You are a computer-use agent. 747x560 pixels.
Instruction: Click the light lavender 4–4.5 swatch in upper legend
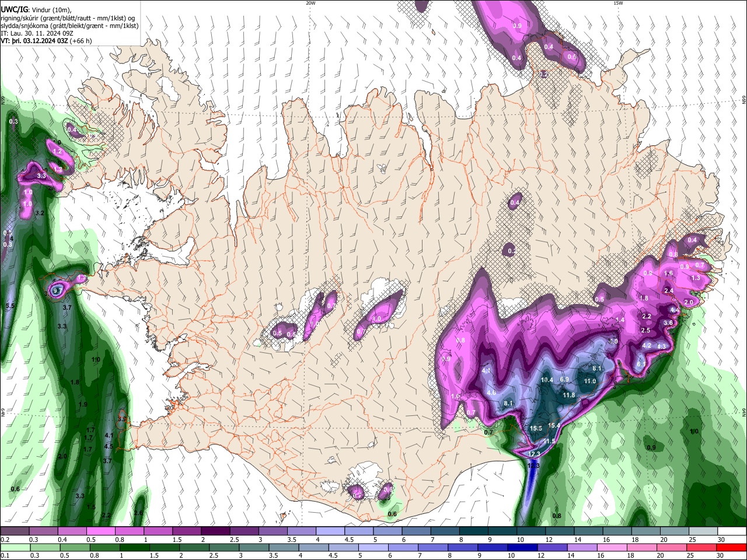330,531
